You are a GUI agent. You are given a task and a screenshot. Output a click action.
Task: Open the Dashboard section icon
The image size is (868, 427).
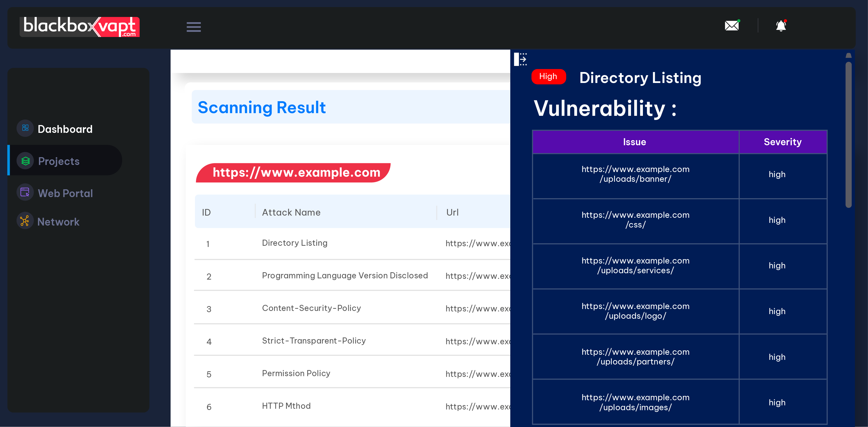point(25,128)
